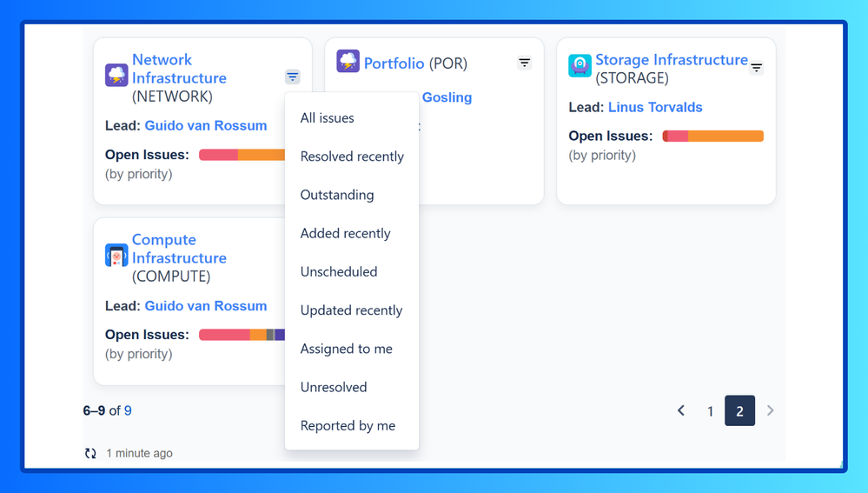Click the total count 9 link
The image size is (868, 493).
pos(128,410)
